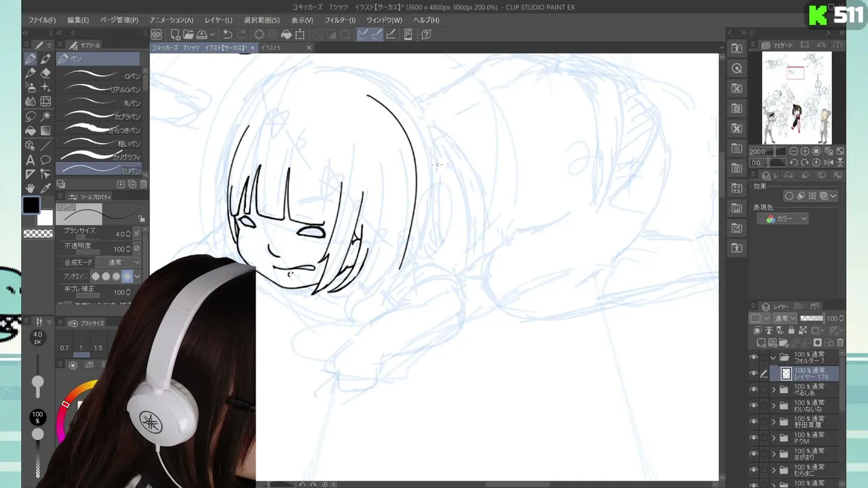Hide the ドクM folder layer
This screenshot has height=488, width=868.
pyautogui.click(x=753, y=438)
